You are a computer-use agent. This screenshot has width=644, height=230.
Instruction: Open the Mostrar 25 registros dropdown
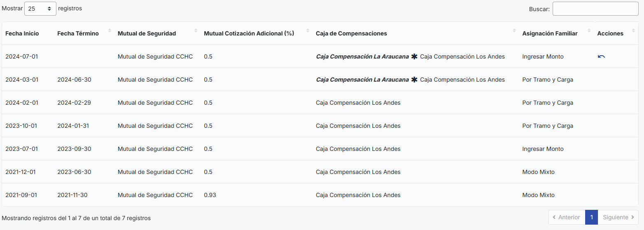point(40,9)
